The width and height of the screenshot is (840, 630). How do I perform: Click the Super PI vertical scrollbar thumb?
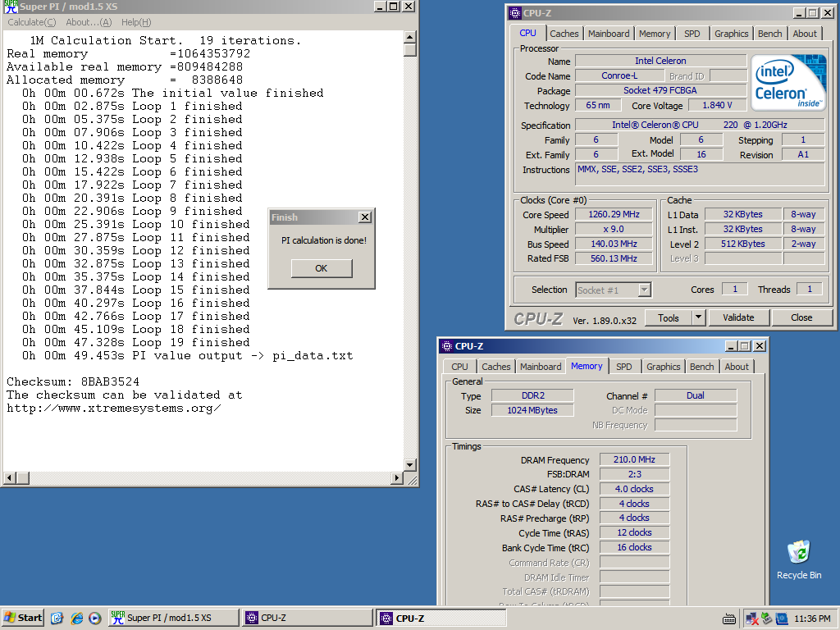coord(410,50)
